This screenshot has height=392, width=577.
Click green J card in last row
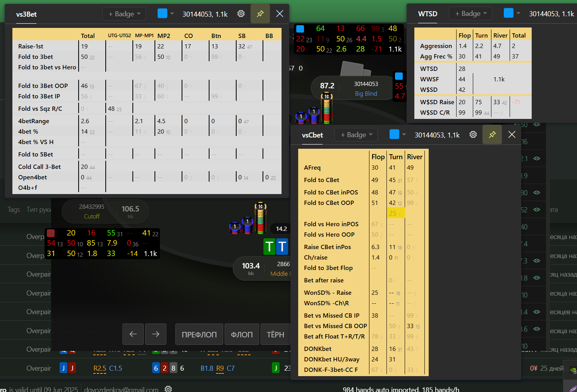coord(276,368)
